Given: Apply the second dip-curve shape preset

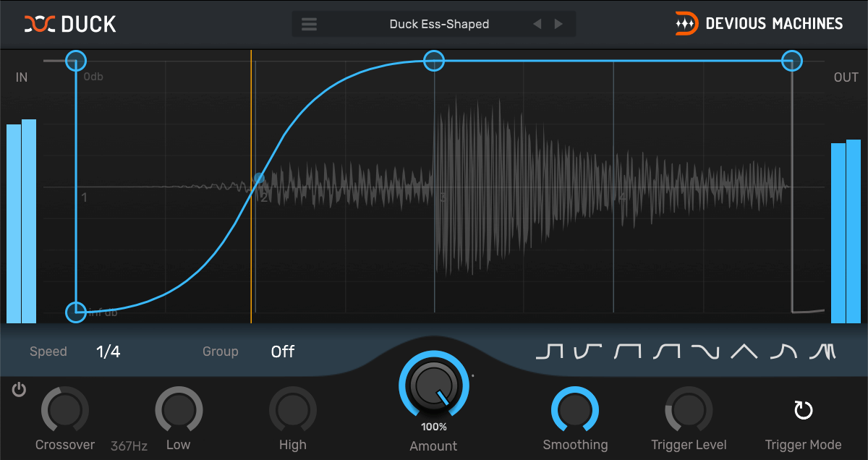Looking at the screenshot, I should (588, 352).
